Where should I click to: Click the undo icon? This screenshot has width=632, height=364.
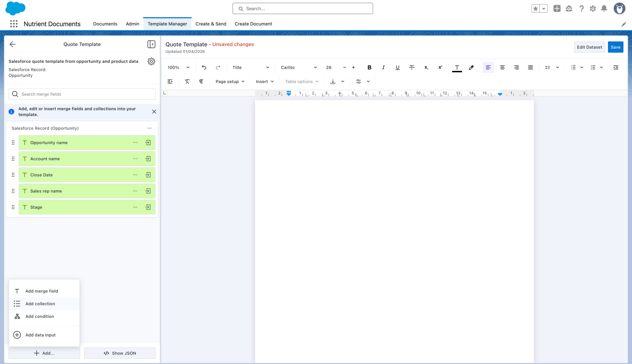coord(204,67)
